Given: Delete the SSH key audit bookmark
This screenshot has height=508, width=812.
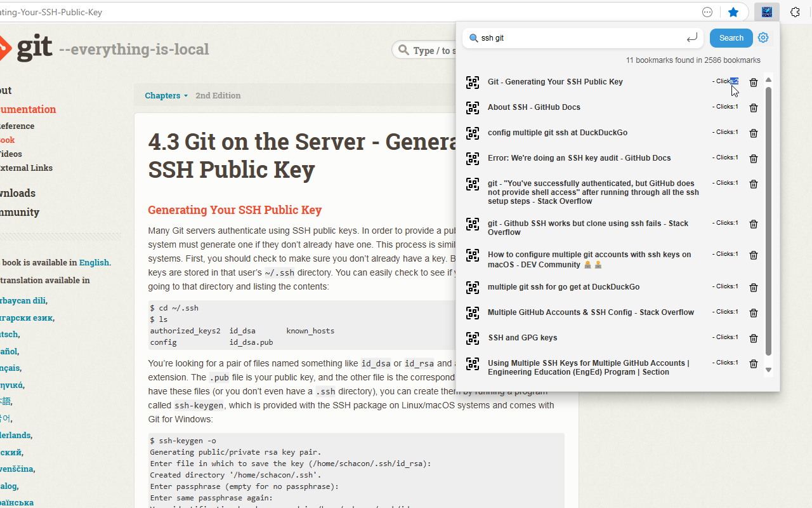Looking at the screenshot, I should pos(754,159).
